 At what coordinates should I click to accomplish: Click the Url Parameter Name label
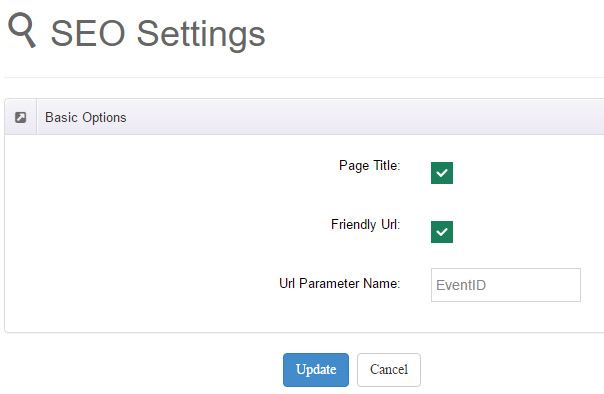pyautogui.click(x=340, y=283)
